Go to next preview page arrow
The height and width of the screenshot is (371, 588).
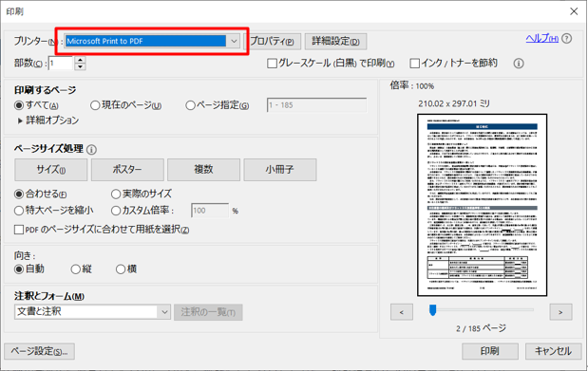click(x=560, y=312)
